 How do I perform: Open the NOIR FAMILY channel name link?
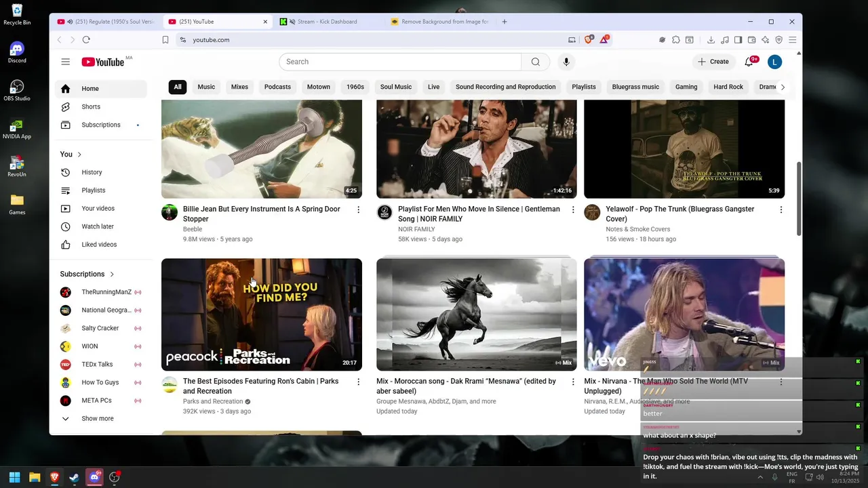coord(416,229)
